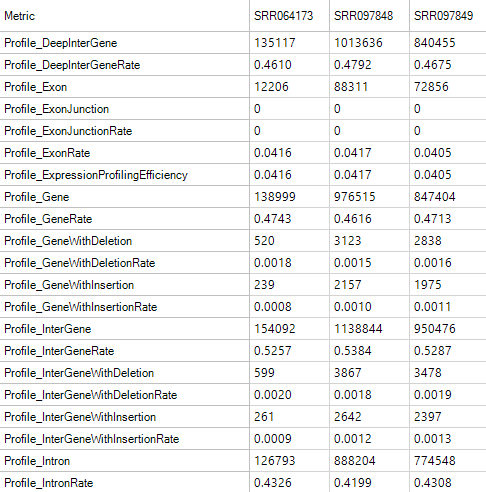486x492 pixels.
Task: Click the value 0.4675 under SRR097849
Action: point(433,65)
